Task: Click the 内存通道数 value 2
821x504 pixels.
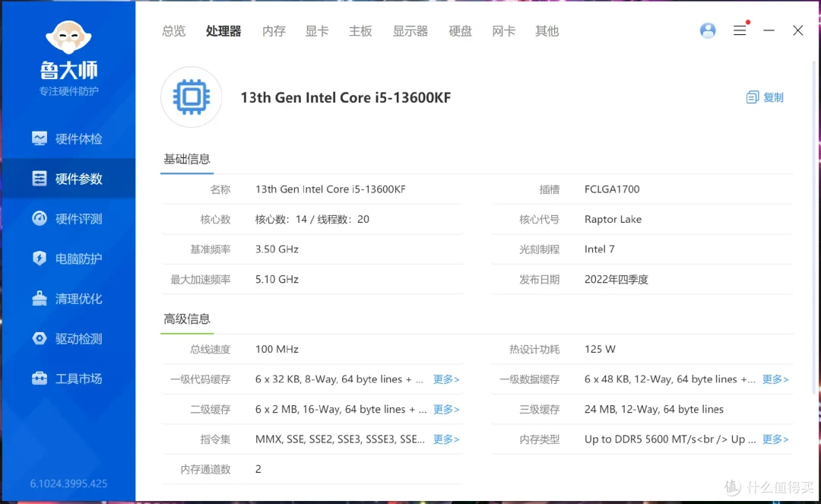Action: 258,469
